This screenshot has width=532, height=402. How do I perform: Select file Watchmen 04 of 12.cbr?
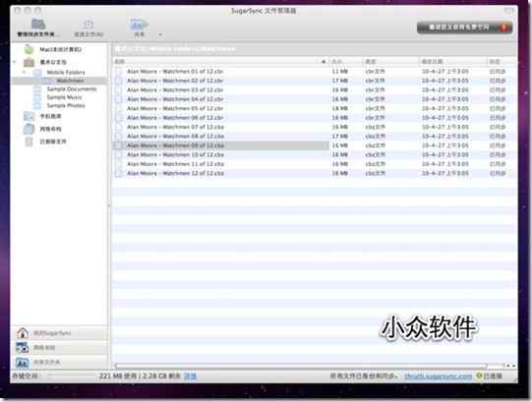coord(175,99)
